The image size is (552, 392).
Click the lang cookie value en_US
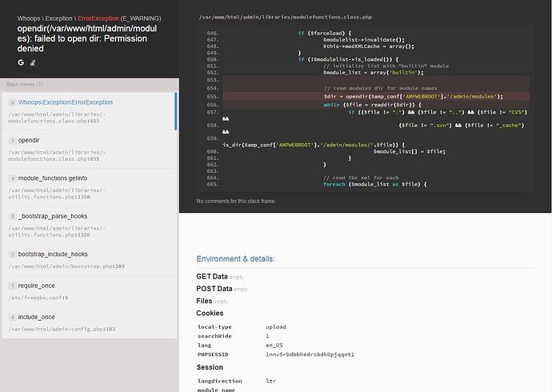(x=274, y=345)
